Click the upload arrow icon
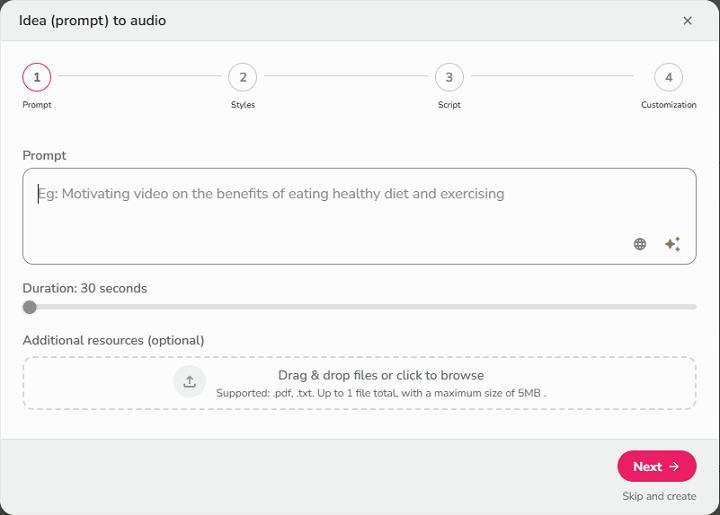Viewport: 720px width, 515px height. [x=189, y=382]
